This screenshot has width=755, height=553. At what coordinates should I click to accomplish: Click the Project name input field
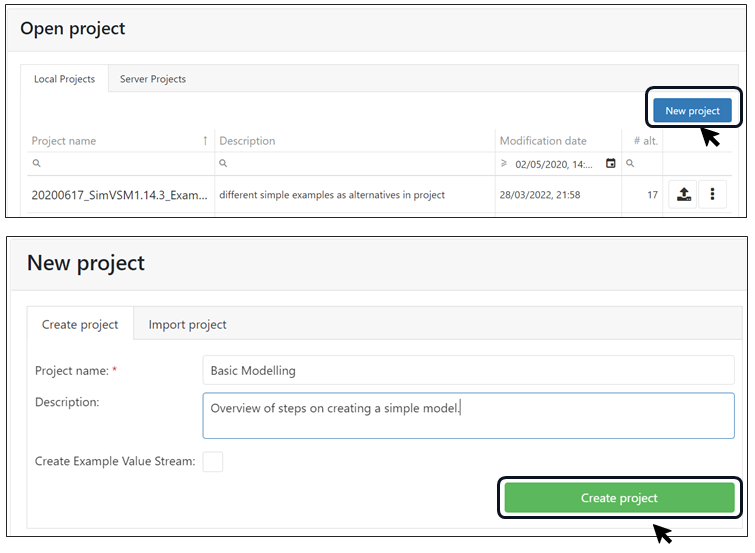coord(467,370)
